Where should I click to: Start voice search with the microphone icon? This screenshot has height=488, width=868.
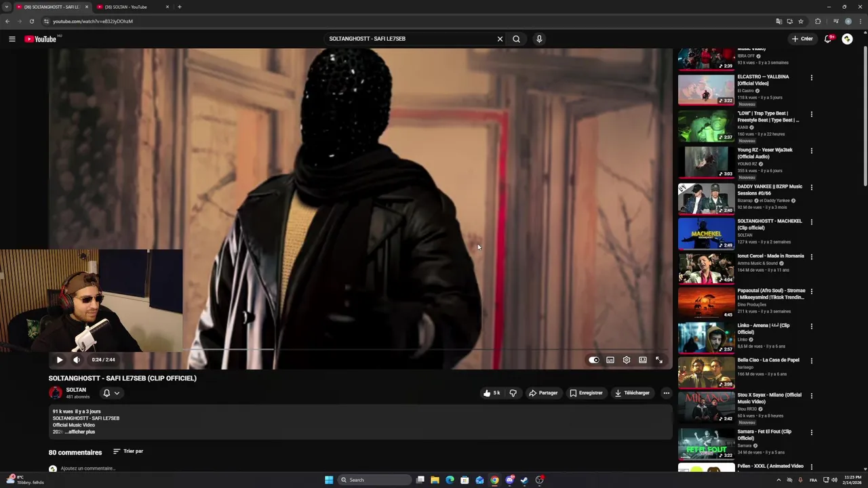(539, 39)
